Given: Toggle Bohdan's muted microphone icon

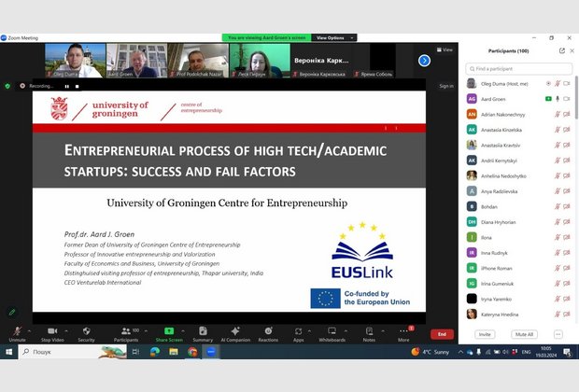Looking at the screenshot, I should (558, 206).
